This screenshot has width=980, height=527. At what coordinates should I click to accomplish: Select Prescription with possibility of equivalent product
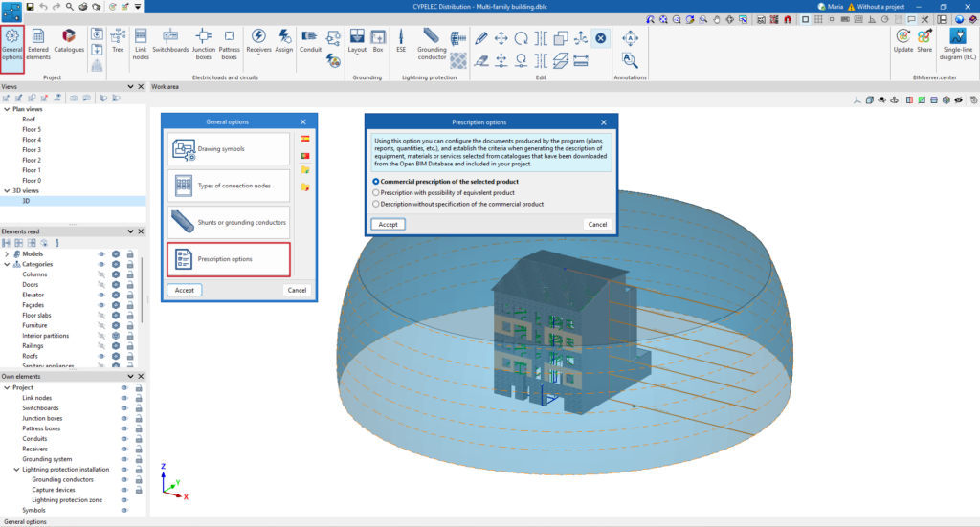pos(375,192)
